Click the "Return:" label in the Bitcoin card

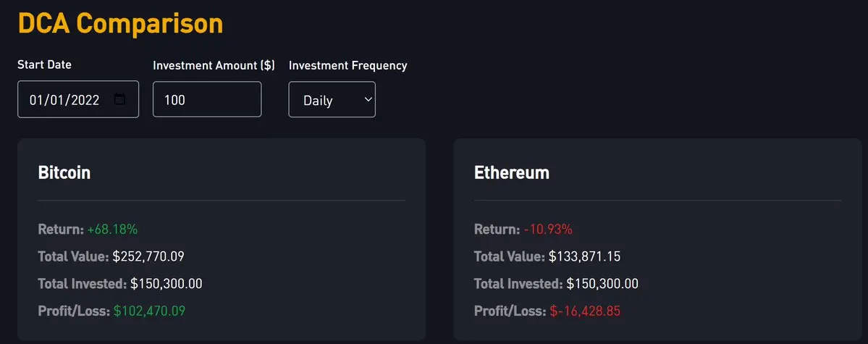(x=61, y=229)
